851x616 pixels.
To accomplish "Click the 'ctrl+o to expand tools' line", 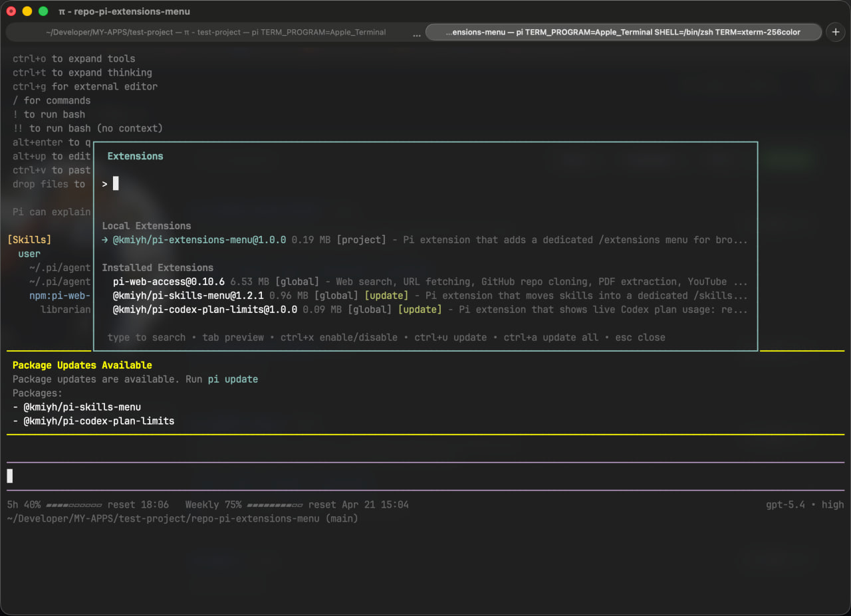I will tap(74, 58).
